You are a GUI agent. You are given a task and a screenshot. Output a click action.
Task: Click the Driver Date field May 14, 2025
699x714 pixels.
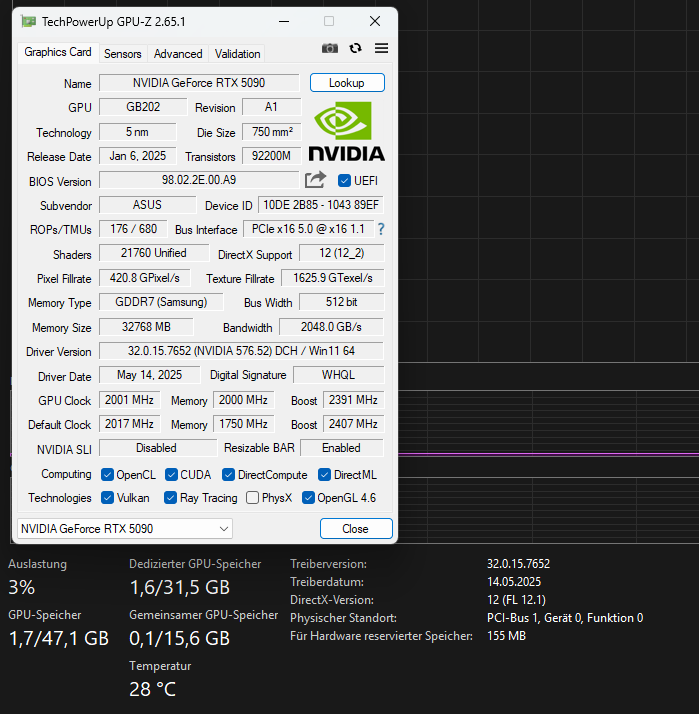point(149,375)
